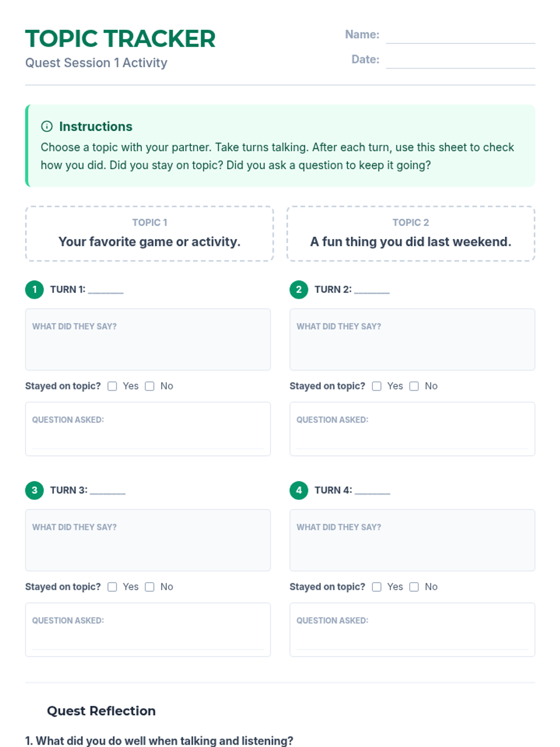Select the Topic 1 favorite game card

[149, 233]
